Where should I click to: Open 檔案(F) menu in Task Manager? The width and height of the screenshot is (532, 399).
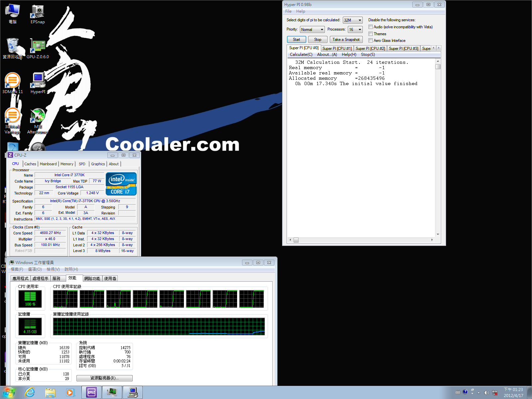click(17, 269)
